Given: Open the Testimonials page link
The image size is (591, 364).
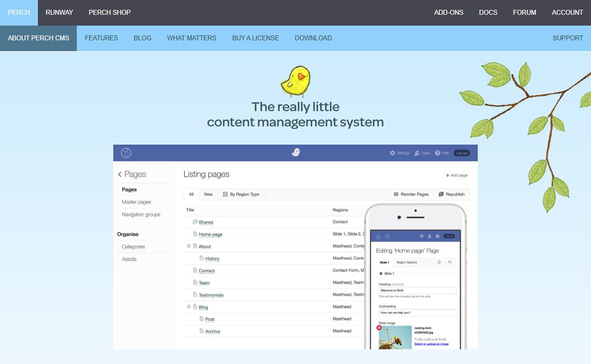Looking at the screenshot, I should 211,295.
